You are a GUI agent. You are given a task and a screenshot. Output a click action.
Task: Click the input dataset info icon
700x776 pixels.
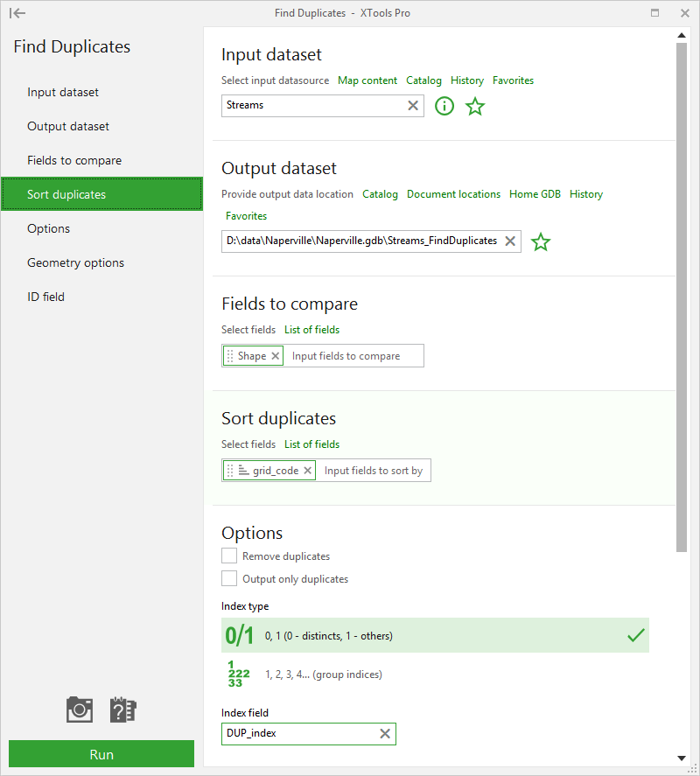pos(444,106)
